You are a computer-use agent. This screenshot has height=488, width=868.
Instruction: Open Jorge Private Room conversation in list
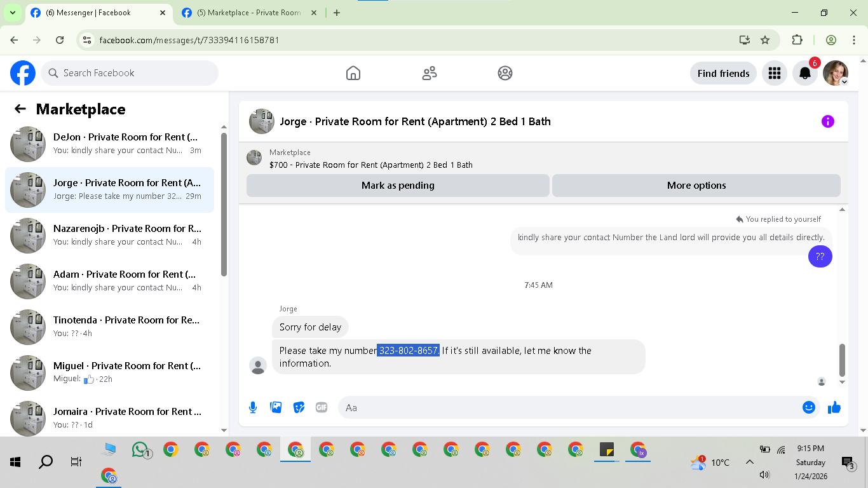tap(109, 189)
